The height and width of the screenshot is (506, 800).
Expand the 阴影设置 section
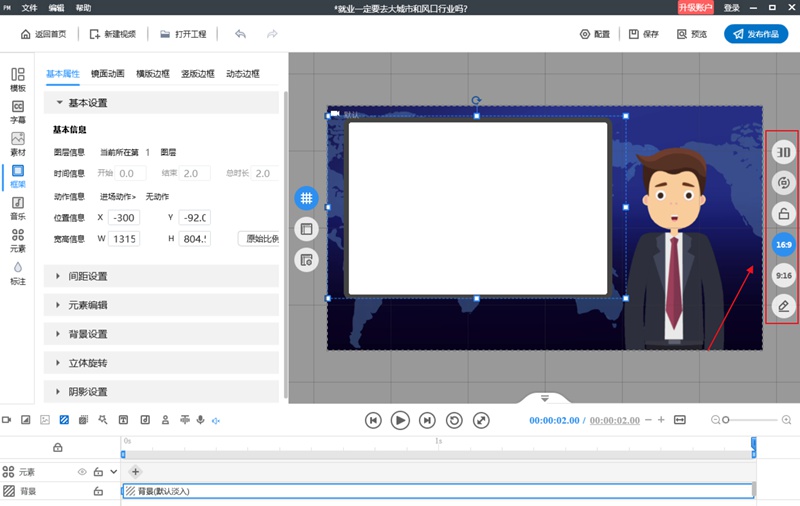click(x=161, y=392)
